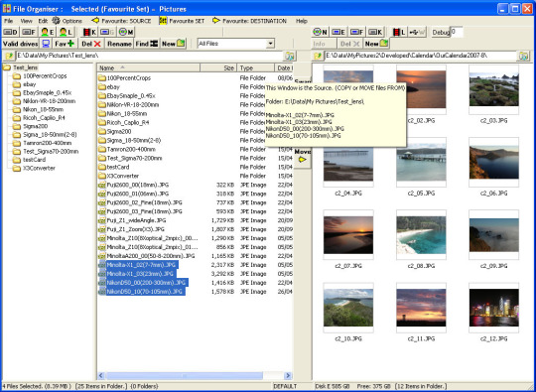This screenshot has width=536, height=392.
Task: Click the D drive button in left toolbar
Action: click(10, 32)
